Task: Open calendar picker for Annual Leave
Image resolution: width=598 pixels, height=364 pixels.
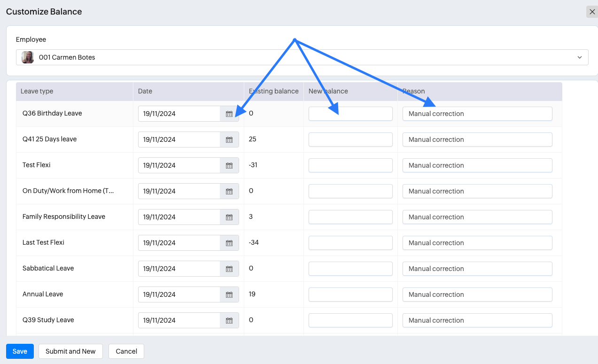Action: [x=229, y=294]
